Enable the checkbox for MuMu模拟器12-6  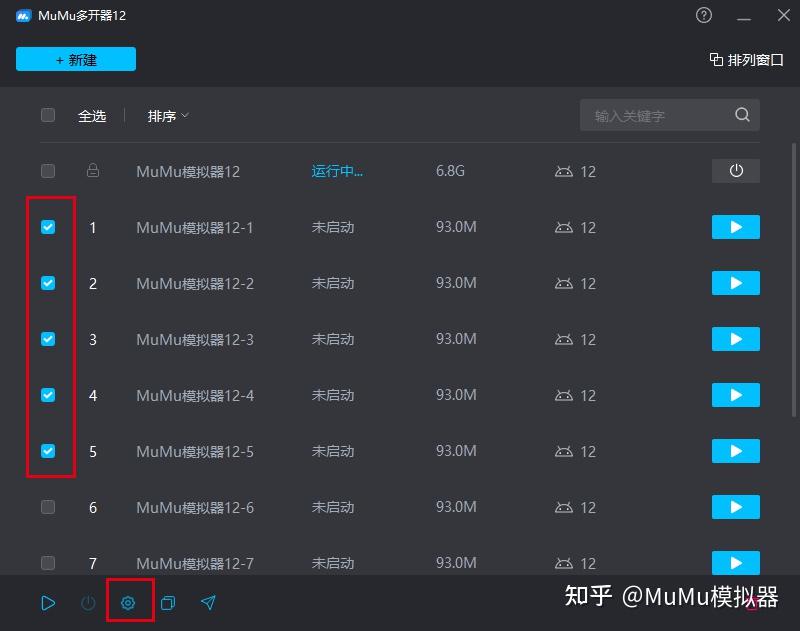coord(47,507)
